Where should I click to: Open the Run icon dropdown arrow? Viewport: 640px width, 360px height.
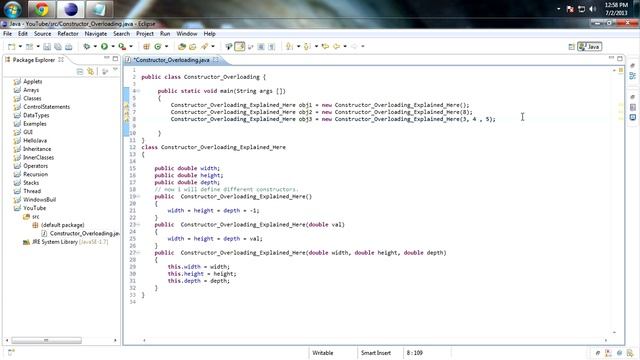point(113,47)
